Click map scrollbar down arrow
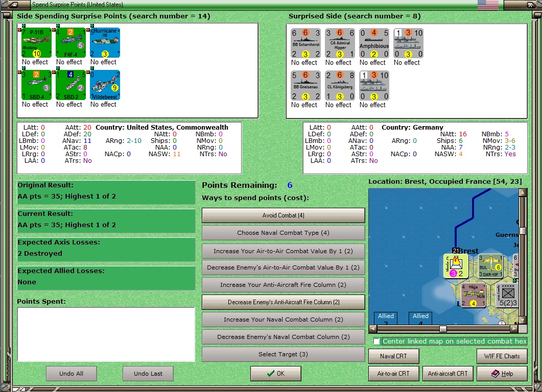The height and width of the screenshot is (392, 542). (523, 321)
